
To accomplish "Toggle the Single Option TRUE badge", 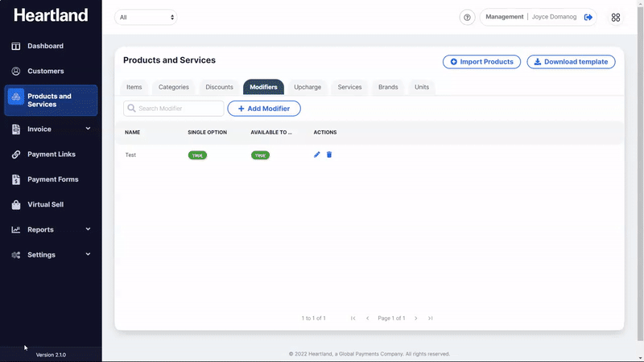I will pyautogui.click(x=197, y=155).
